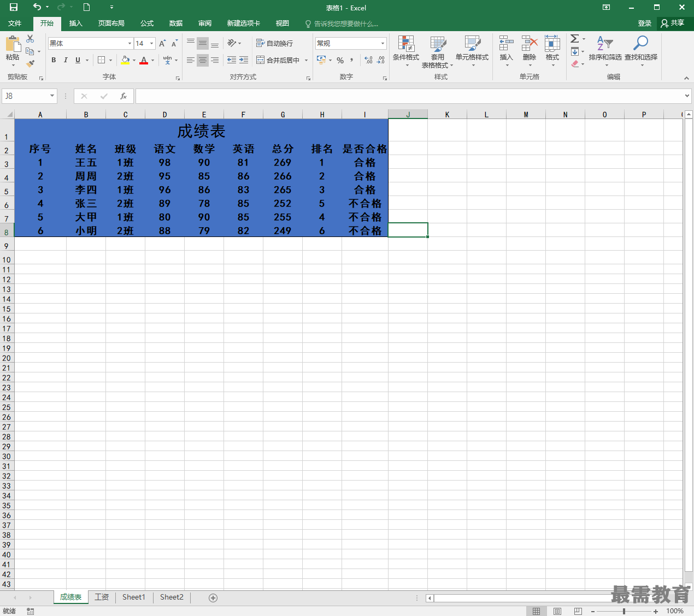Zoom in with the plus button
Screen dimensions: 694x616
pos(656,611)
